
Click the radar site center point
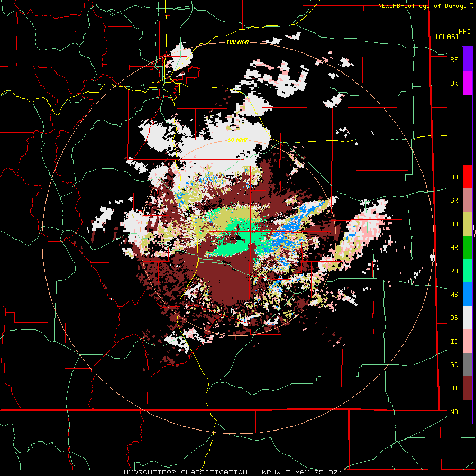click(237, 237)
